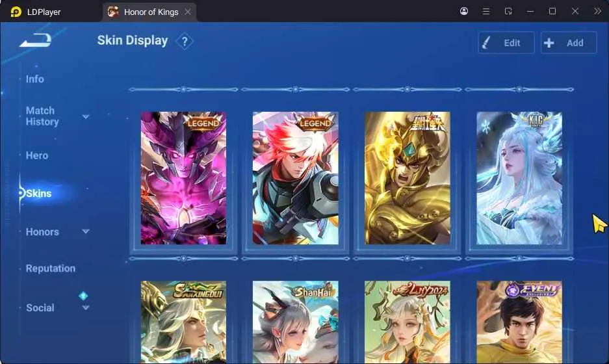Open the Skin Display help question mark
The image size is (609, 364).
click(185, 41)
